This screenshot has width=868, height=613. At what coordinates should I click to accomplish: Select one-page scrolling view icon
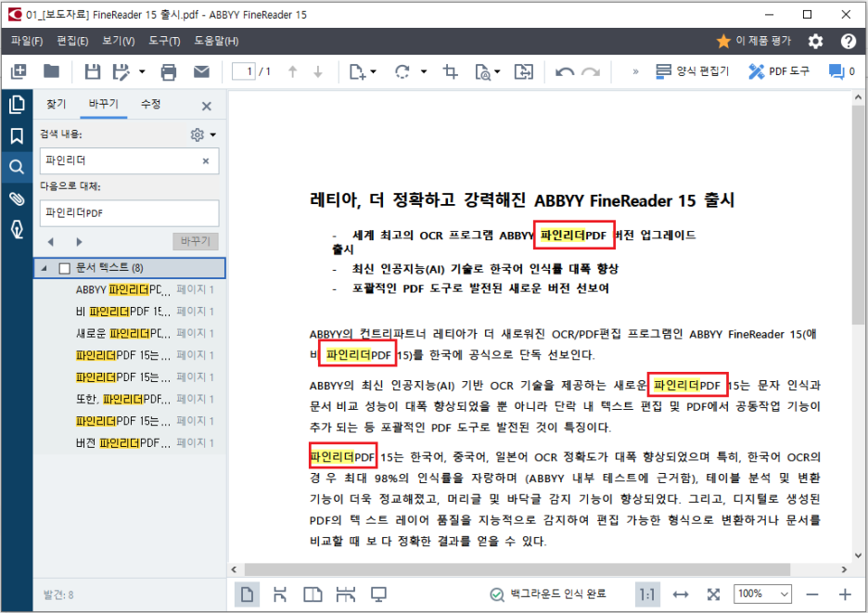click(280, 594)
